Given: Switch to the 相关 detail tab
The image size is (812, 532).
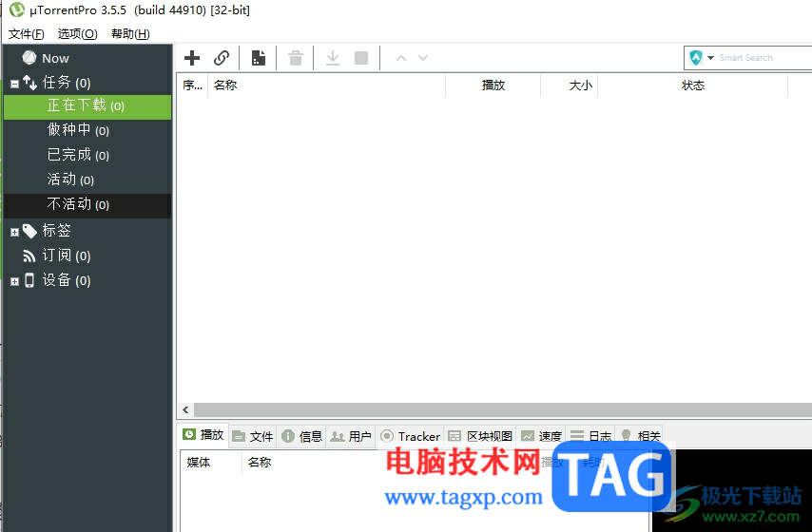Looking at the screenshot, I should click(x=641, y=437).
